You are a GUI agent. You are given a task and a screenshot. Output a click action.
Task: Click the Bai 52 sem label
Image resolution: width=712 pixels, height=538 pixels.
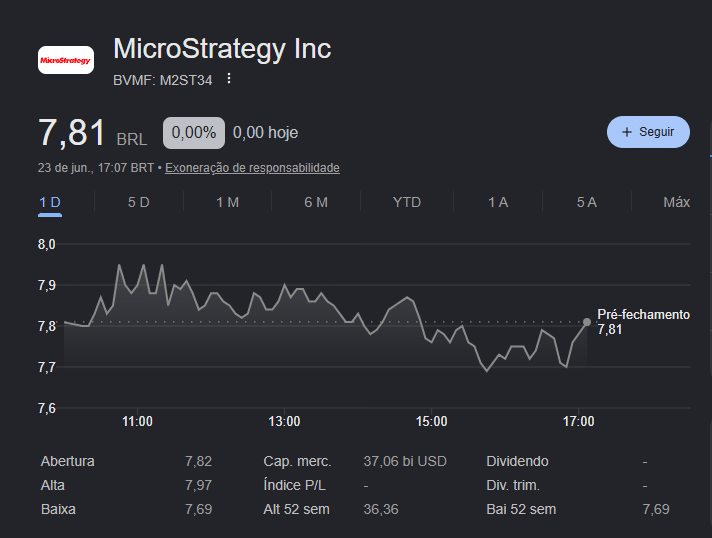521,509
